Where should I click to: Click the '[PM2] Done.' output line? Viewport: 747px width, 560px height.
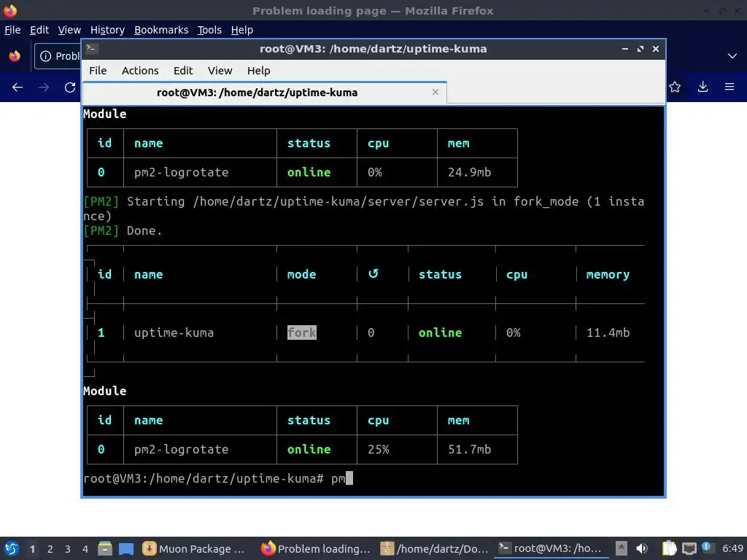123,230
